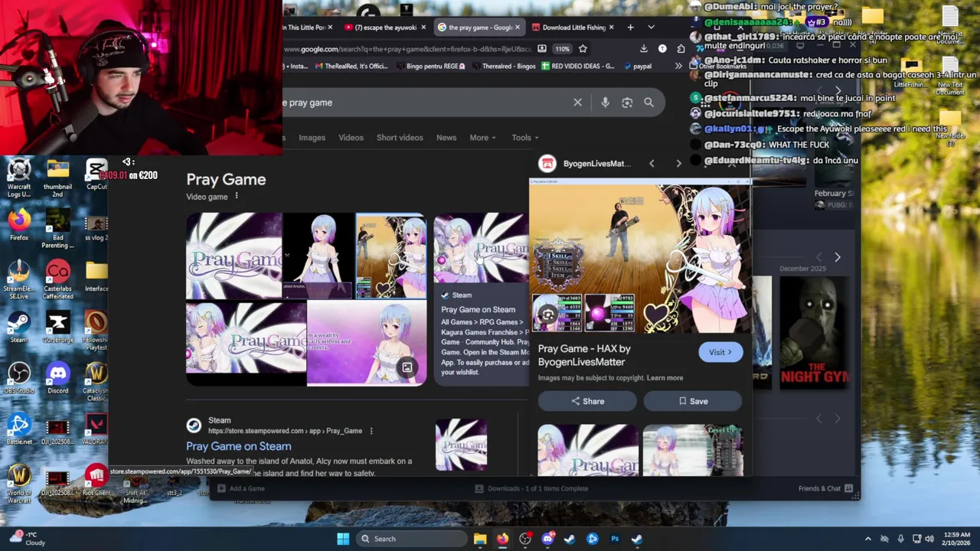Open 'Pray Game on Steam' link
980x551 pixels.
[x=239, y=446]
